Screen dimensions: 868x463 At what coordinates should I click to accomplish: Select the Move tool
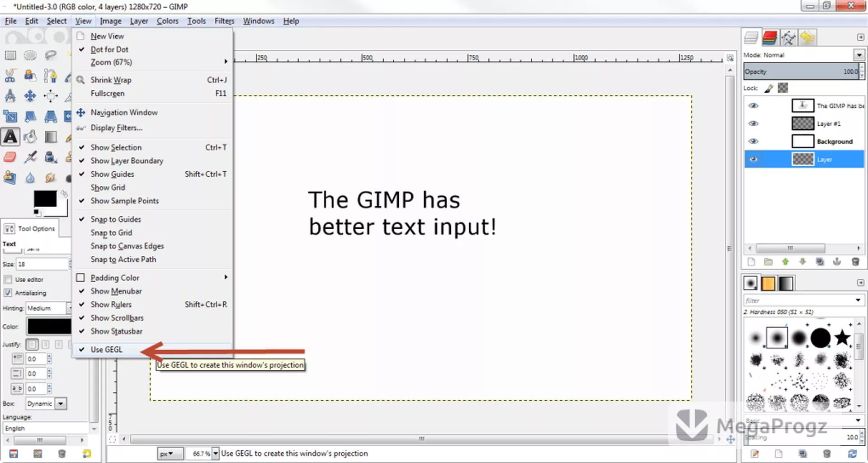point(30,96)
